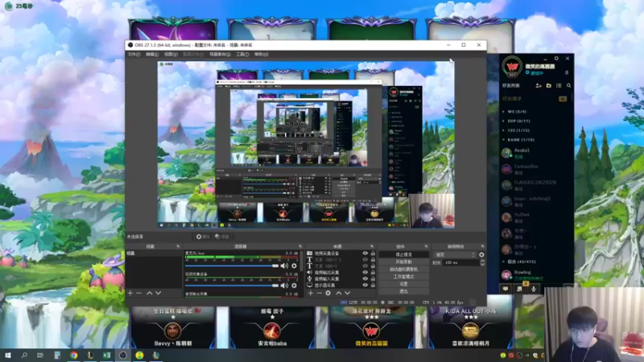Viewport: 644px width, 362px height.
Task: Remove the selected scene with minus icon
Action: coord(138,293)
